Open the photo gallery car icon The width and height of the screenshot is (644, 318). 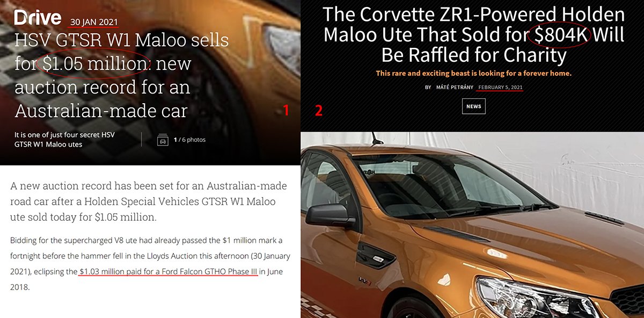coord(162,140)
